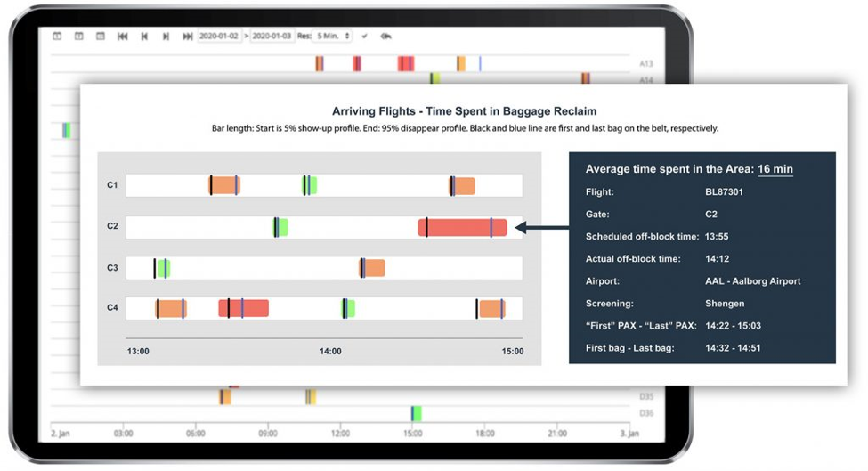This screenshot has width=868, height=471.
Task: Open the Res 5 Min. dropdown
Action: click(333, 37)
